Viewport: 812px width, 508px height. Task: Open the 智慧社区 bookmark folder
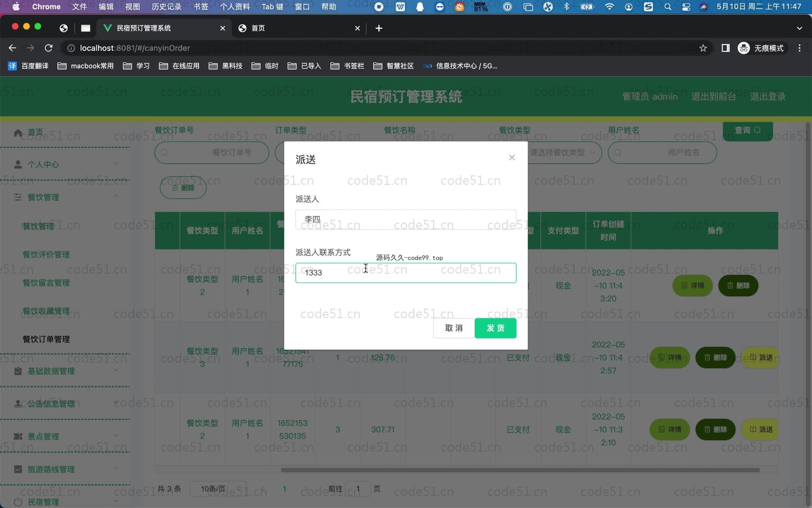[393, 66]
